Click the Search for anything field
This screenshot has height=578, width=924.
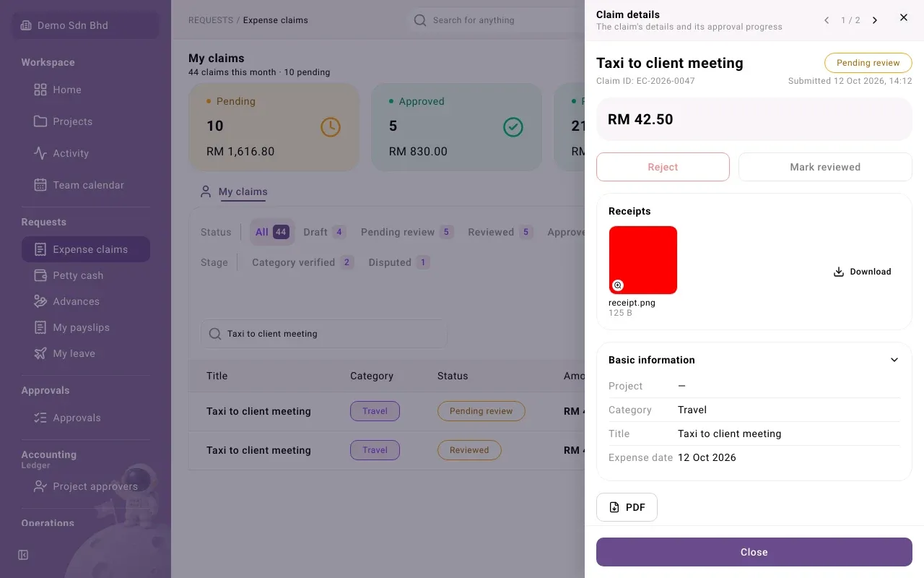pyautogui.click(x=495, y=20)
